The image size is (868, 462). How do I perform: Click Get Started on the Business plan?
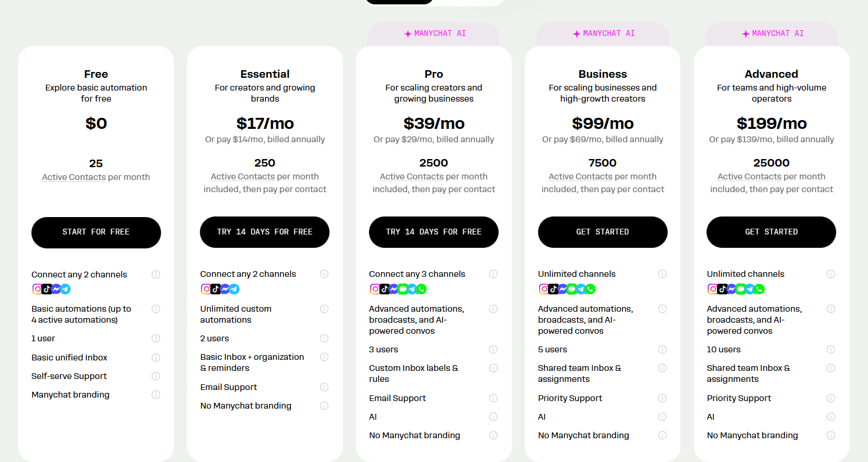click(x=602, y=232)
